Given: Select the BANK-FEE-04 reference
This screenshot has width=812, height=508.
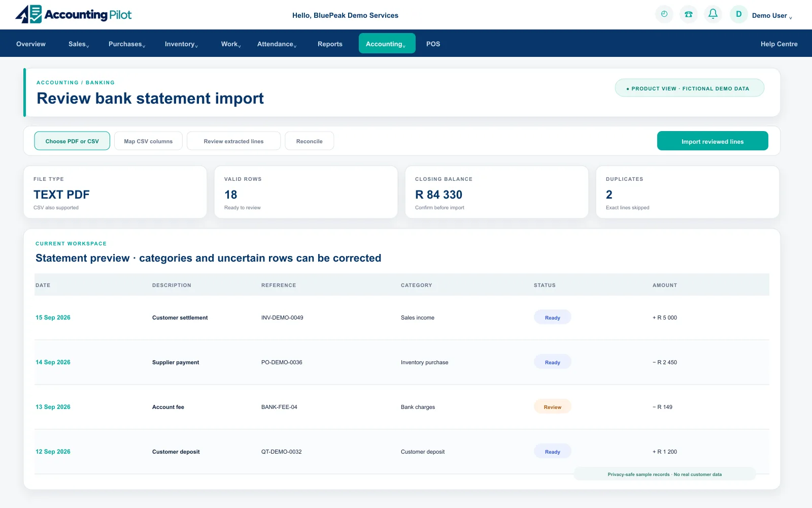Looking at the screenshot, I should (x=279, y=407).
